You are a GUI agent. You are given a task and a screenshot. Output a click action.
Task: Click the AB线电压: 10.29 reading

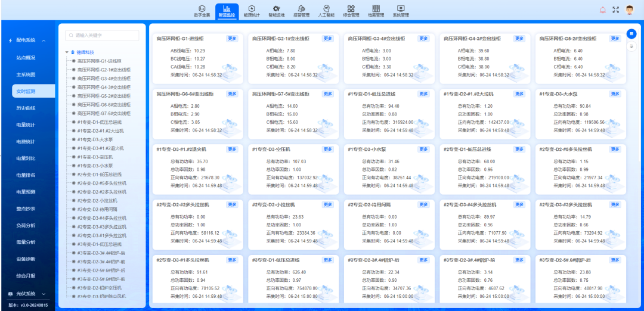click(x=188, y=51)
